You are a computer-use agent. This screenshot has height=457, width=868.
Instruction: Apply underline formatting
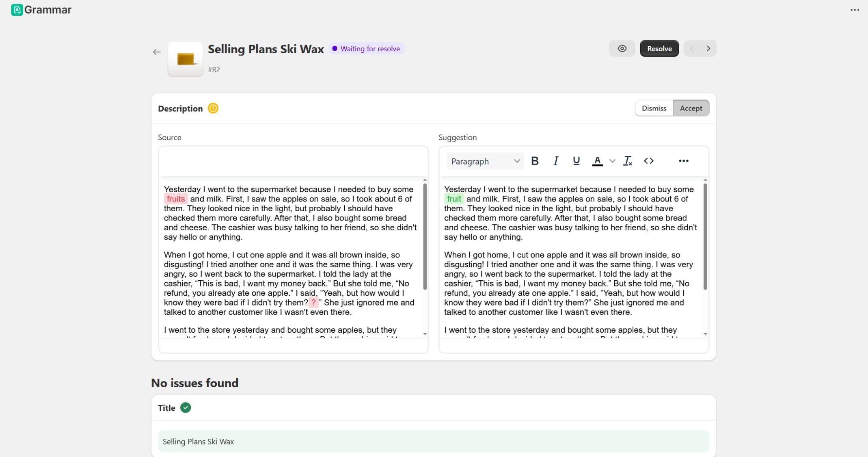click(576, 161)
